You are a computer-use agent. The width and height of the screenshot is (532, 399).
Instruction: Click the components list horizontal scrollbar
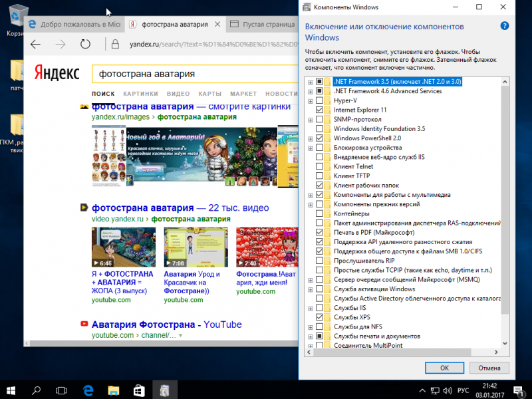[x=392, y=352]
